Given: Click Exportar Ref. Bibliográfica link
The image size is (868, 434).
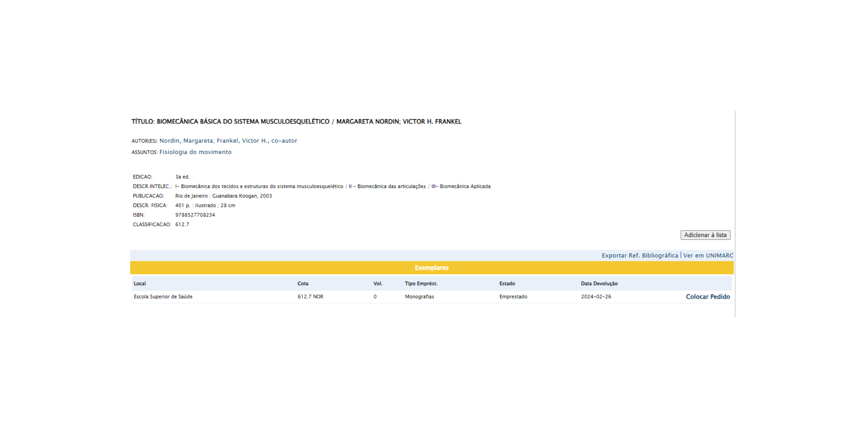Looking at the screenshot, I should click(640, 255).
